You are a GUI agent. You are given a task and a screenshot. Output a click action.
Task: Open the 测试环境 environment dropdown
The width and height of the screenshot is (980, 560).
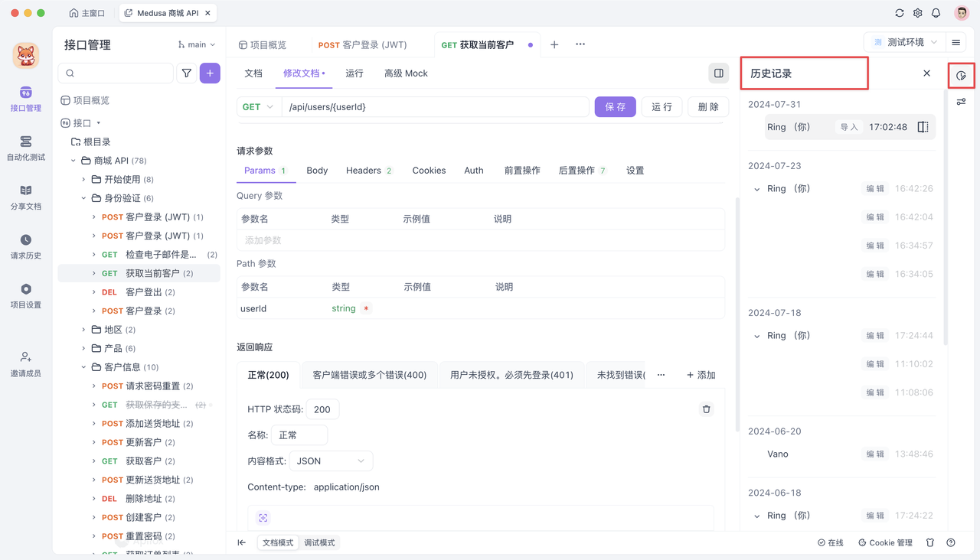(x=904, y=42)
